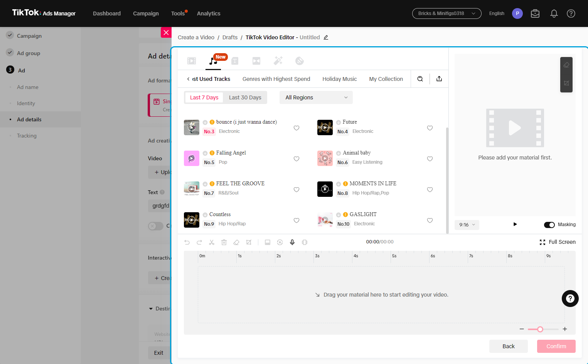
Task: Click the eraser icon in the timeline toolbar
Action: coord(236,242)
